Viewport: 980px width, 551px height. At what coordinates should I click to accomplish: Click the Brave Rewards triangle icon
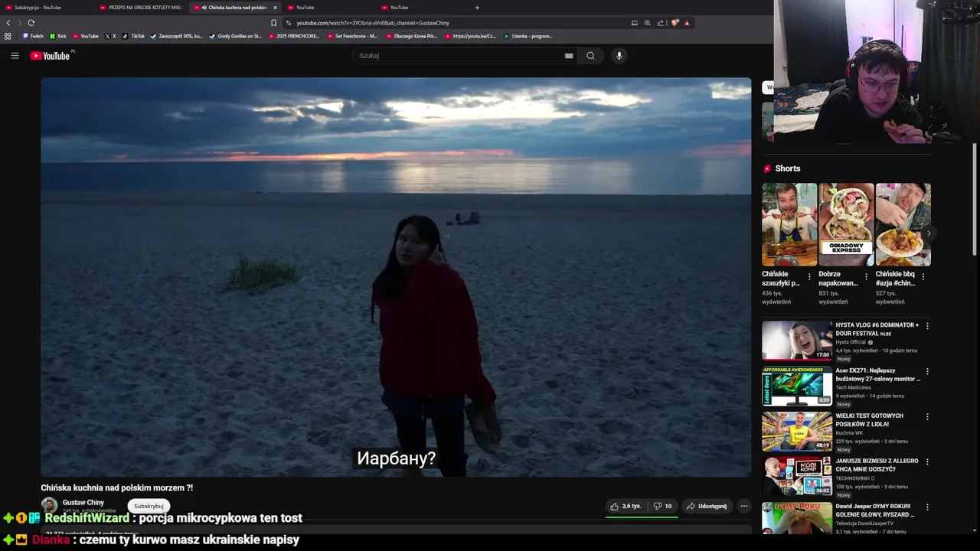[687, 23]
